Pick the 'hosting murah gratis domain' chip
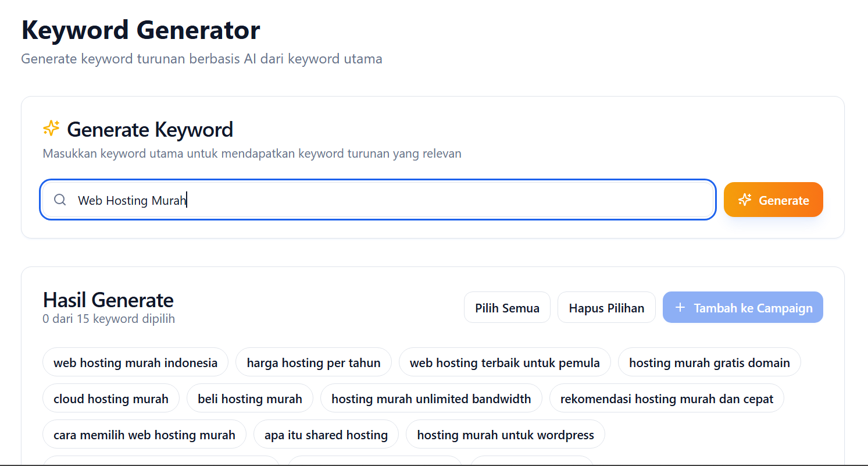The width and height of the screenshot is (868, 466). (709, 362)
